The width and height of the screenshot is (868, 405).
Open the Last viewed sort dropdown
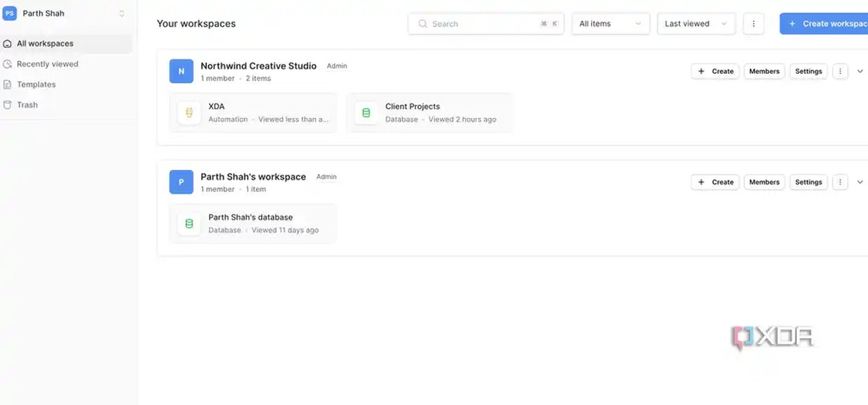point(697,24)
